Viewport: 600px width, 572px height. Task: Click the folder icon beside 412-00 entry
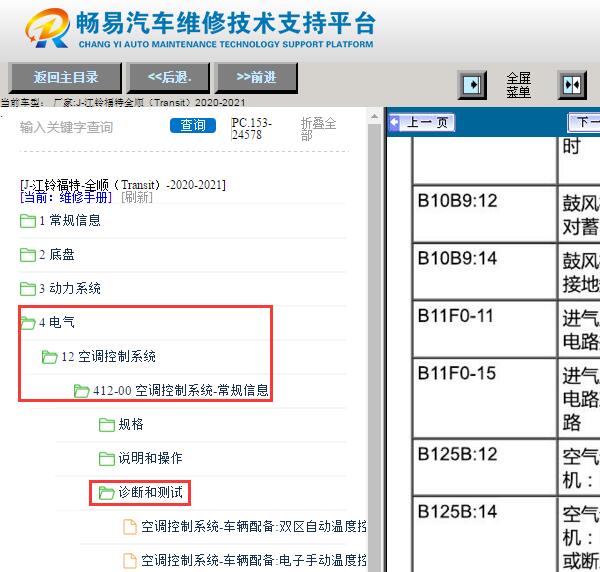coord(82,391)
